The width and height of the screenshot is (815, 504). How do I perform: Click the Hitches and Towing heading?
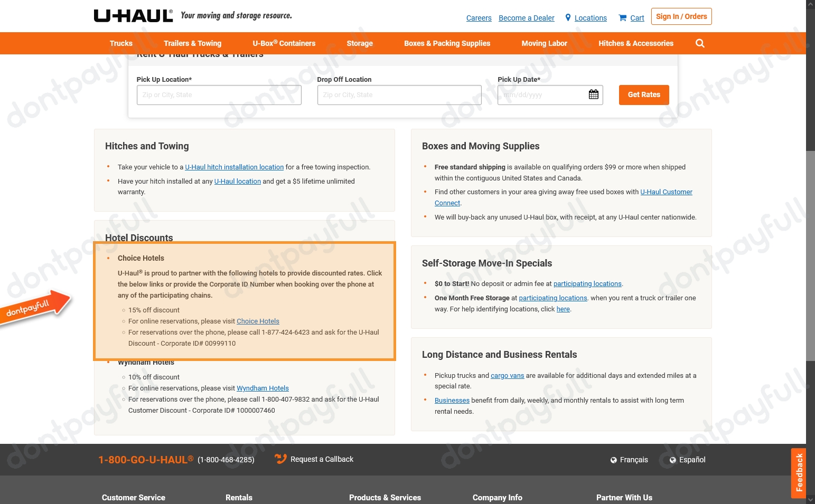click(147, 146)
